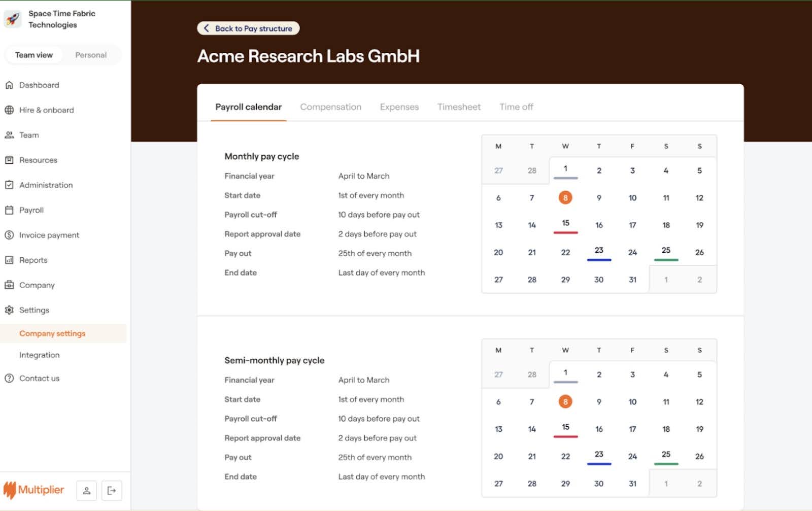The image size is (812, 511).
Task: Open Integration in sidebar
Action: pyautogui.click(x=40, y=355)
